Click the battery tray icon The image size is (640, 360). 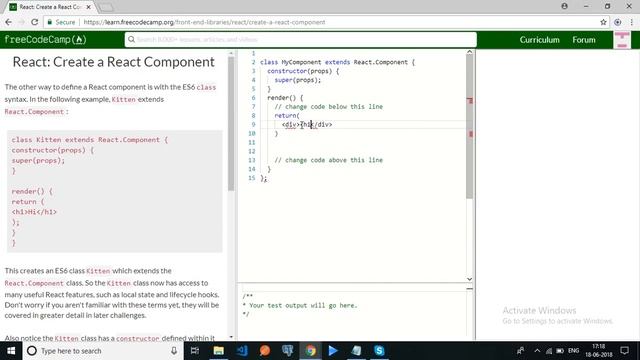click(560, 351)
